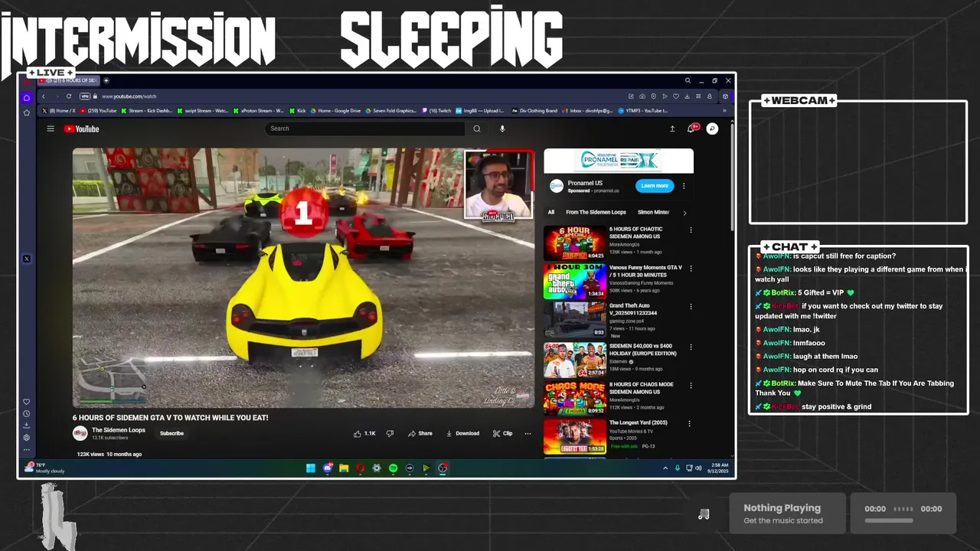980x551 pixels.
Task: Click the Download button
Action: click(x=462, y=433)
